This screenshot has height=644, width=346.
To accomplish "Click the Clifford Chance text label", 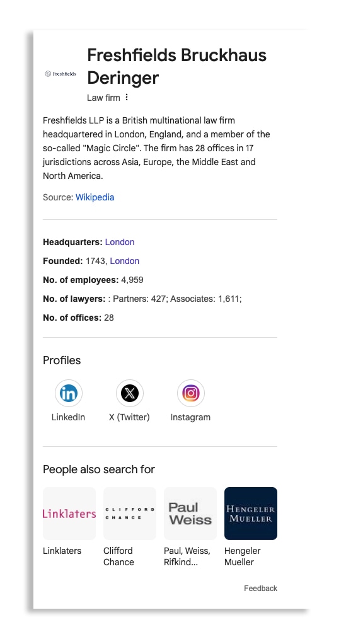I will click(118, 556).
